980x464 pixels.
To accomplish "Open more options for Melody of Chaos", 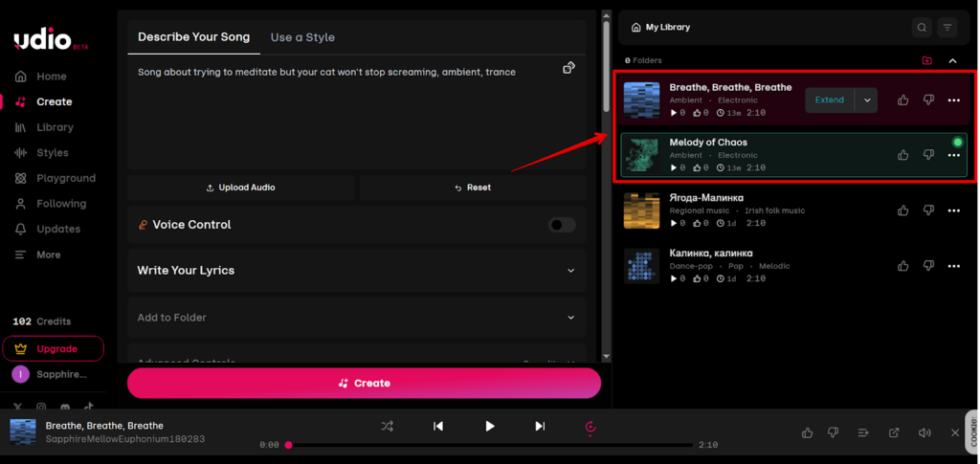I will (954, 156).
